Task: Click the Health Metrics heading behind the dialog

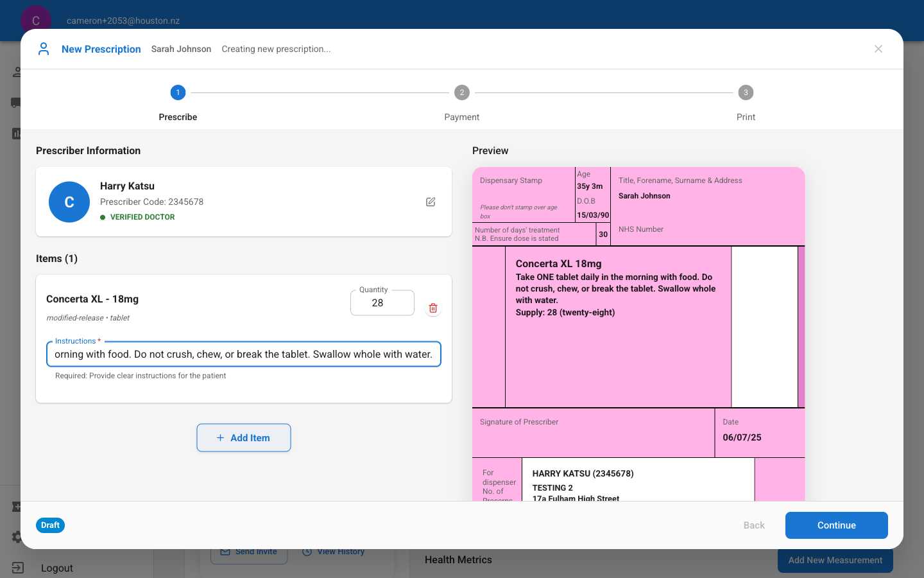Action: pyautogui.click(x=458, y=560)
